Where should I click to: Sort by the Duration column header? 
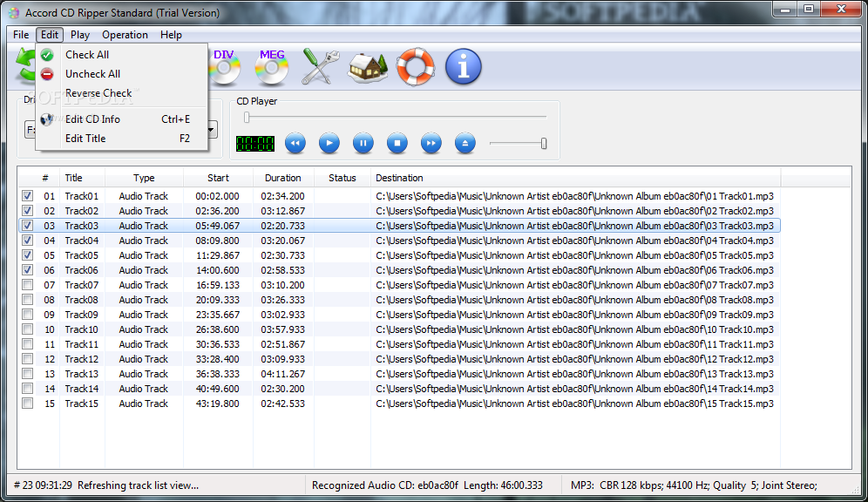coord(283,178)
